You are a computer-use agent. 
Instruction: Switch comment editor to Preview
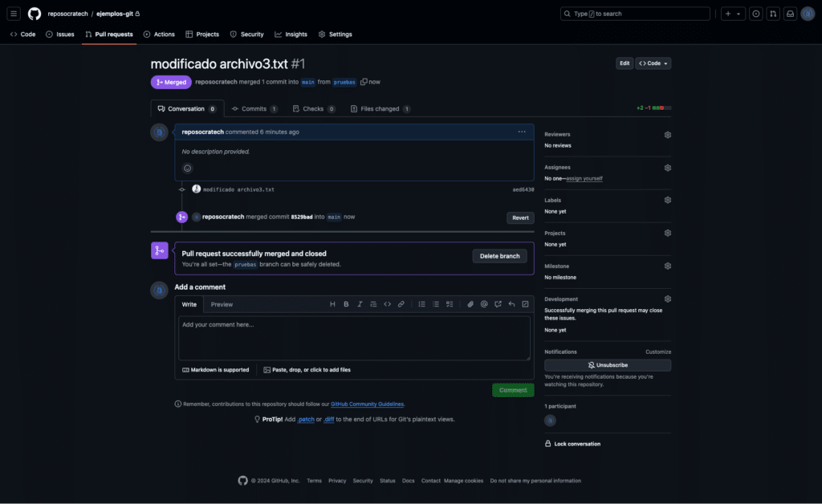click(222, 304)
